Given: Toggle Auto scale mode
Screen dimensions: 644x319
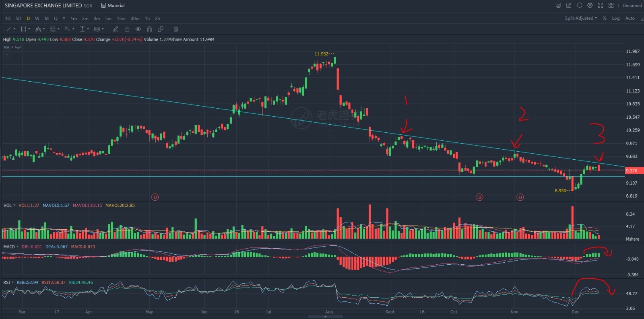Looking at the screenshot, I should point(630,18).
